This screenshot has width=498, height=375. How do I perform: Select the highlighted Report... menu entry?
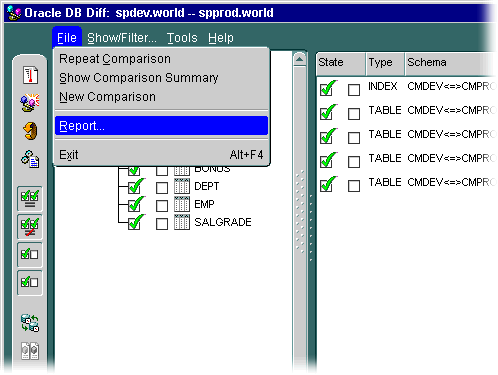tap(161, 126)
